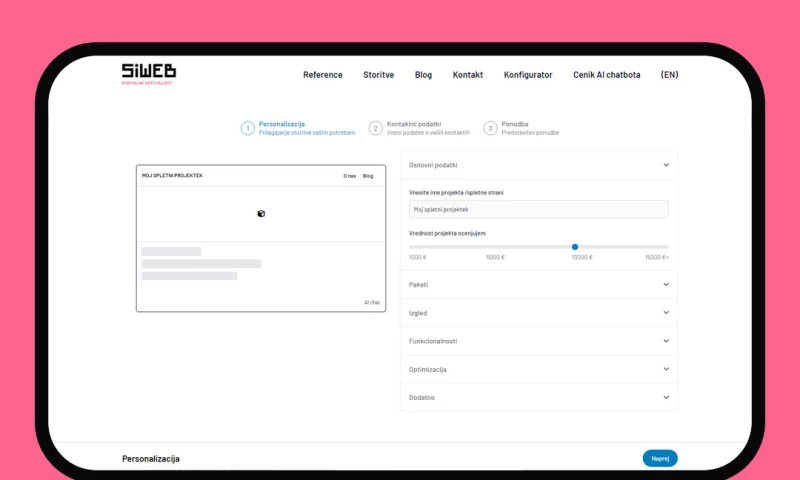Click the SiWEB logo
The height and width of the screenshot is (480, 800).
147,73
